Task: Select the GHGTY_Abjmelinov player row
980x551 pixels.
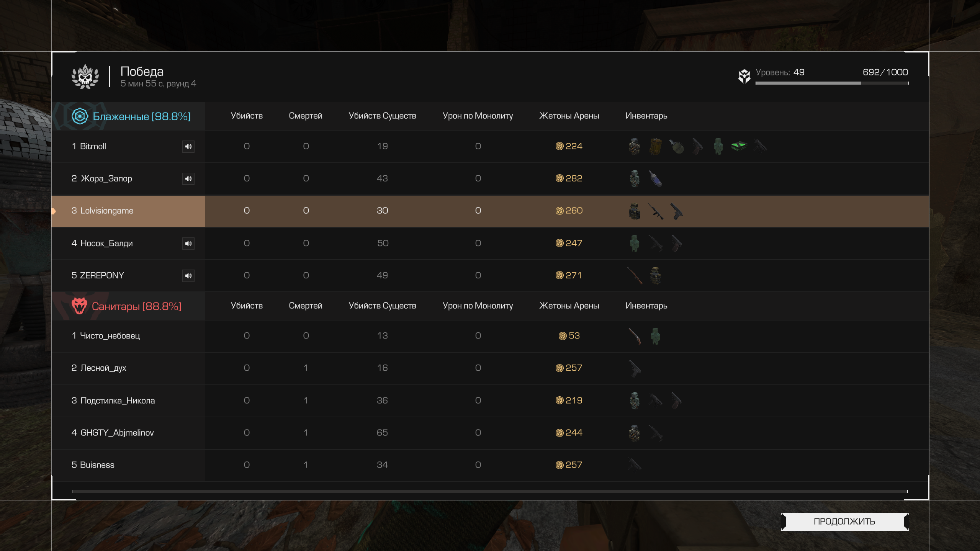Action: (490, 433)
